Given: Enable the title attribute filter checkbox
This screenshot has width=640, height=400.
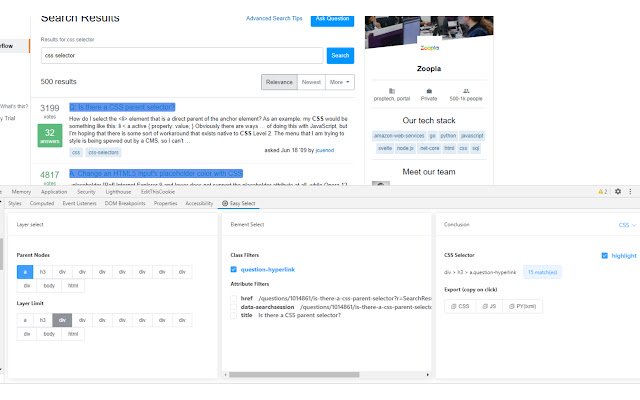Looking at the screenshot, I should point(233,316).
